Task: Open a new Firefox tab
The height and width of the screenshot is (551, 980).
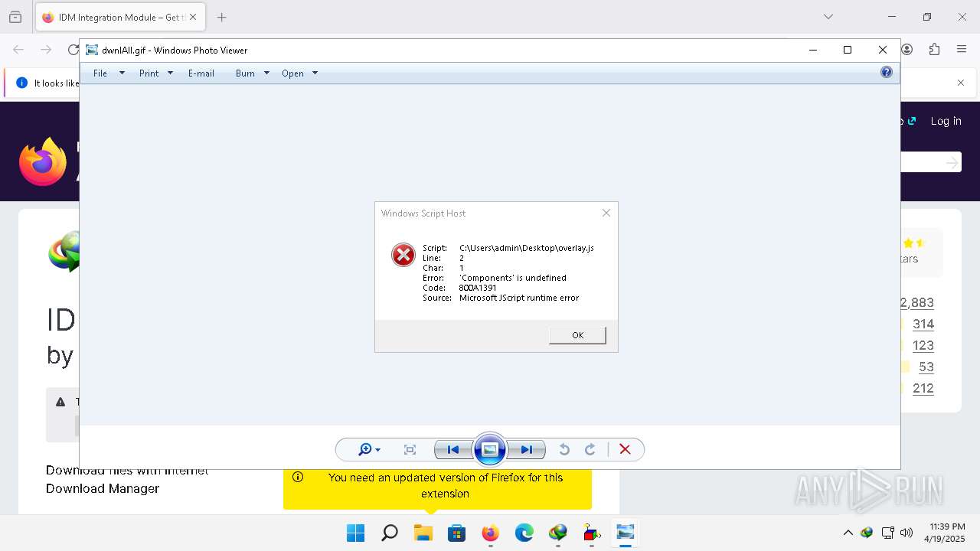Action: (x=221, y=17)
